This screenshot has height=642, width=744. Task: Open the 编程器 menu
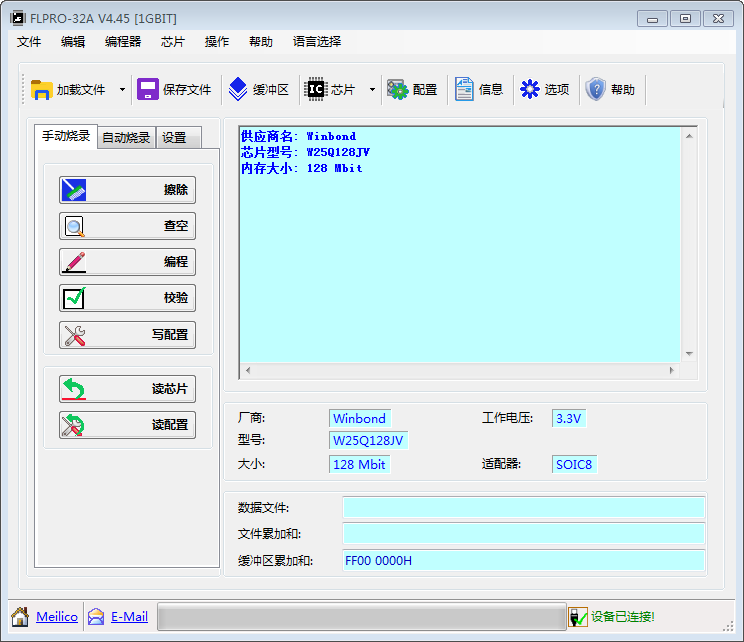tap(123, 41)
